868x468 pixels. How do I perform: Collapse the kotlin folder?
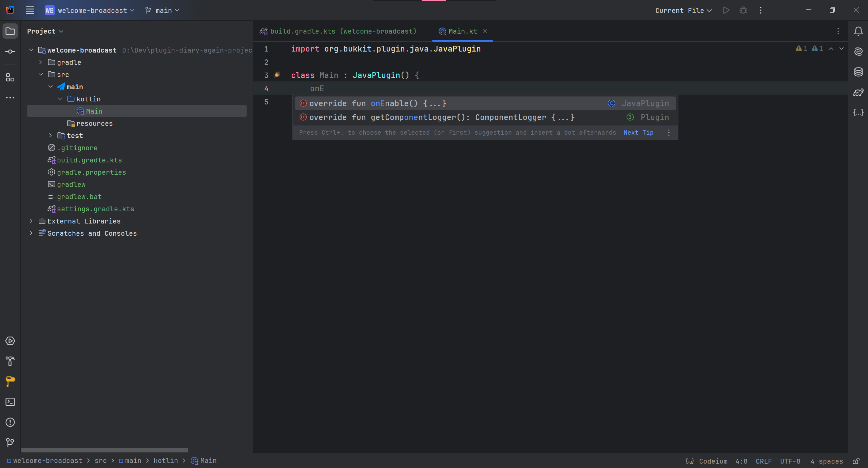click(x=60, y=99)
